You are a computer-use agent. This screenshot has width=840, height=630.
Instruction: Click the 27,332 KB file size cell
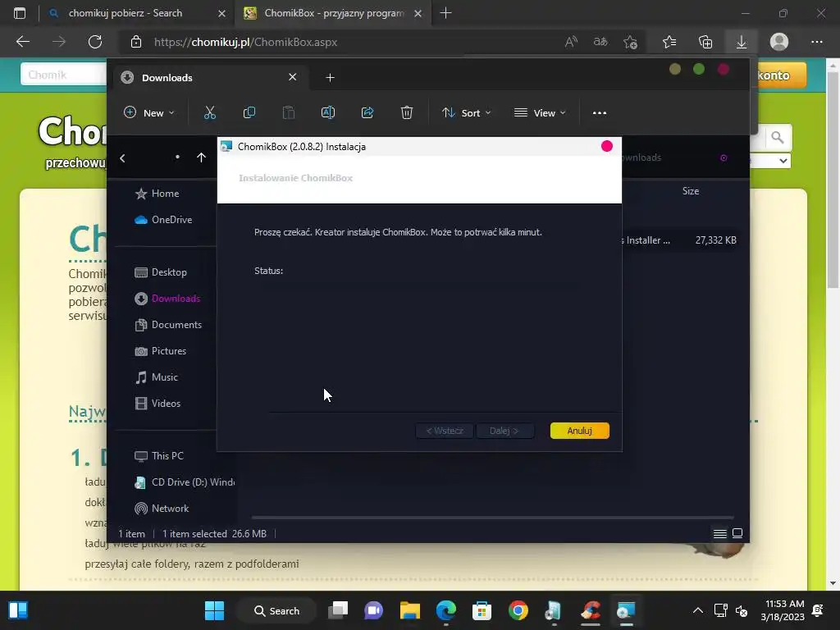715,240
